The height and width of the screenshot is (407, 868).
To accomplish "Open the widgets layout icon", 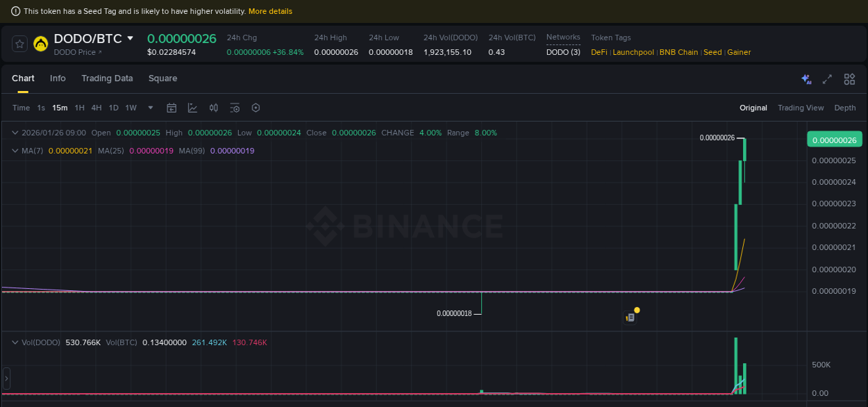I will [x=849, y=79].
